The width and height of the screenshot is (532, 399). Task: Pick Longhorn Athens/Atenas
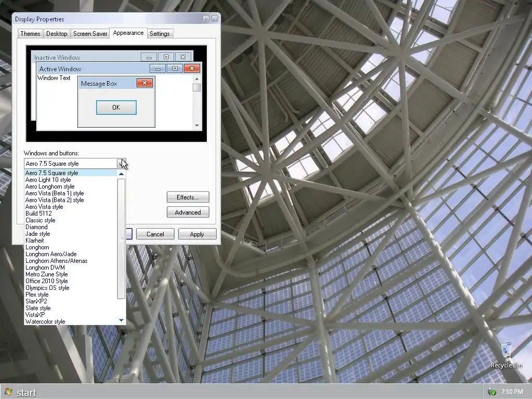tap(71, 261)
